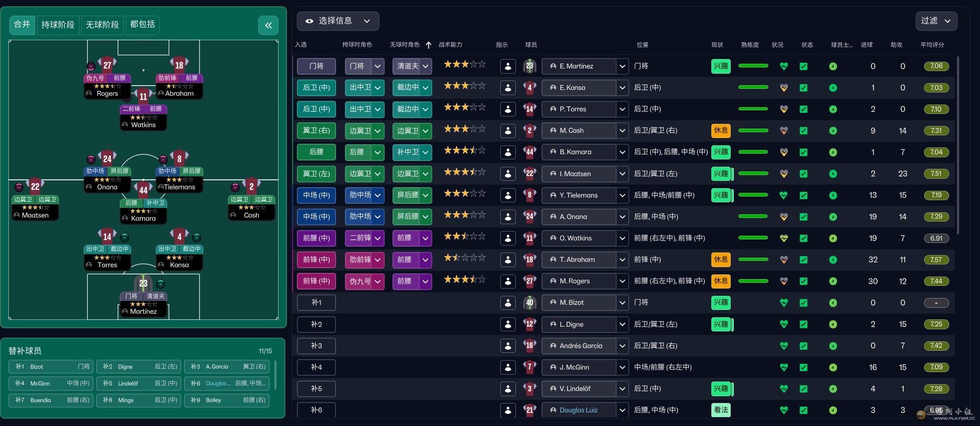Click the green status icon in M. Cash's row

tap(833, 131)
